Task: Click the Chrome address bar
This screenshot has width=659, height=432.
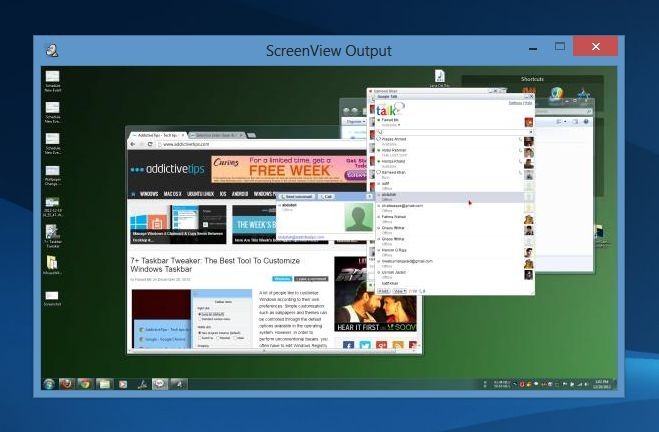Action: coord(261,144)
